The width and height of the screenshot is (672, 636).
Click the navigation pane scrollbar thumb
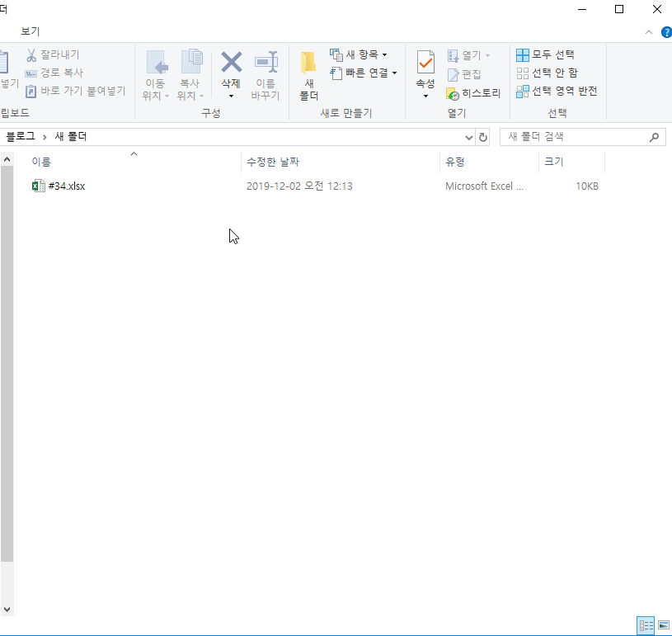tap(7, 364)
